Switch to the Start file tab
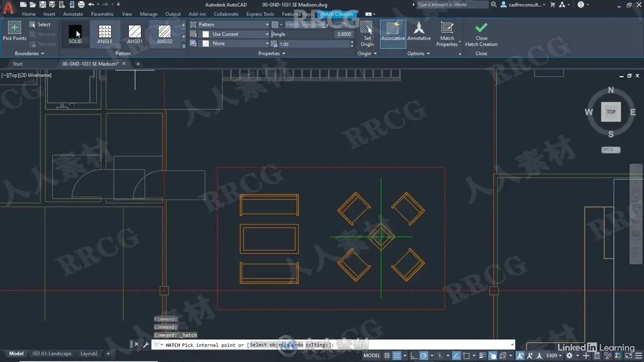The image size is (644, 362). pyautogui.click(x=18, y=64)
